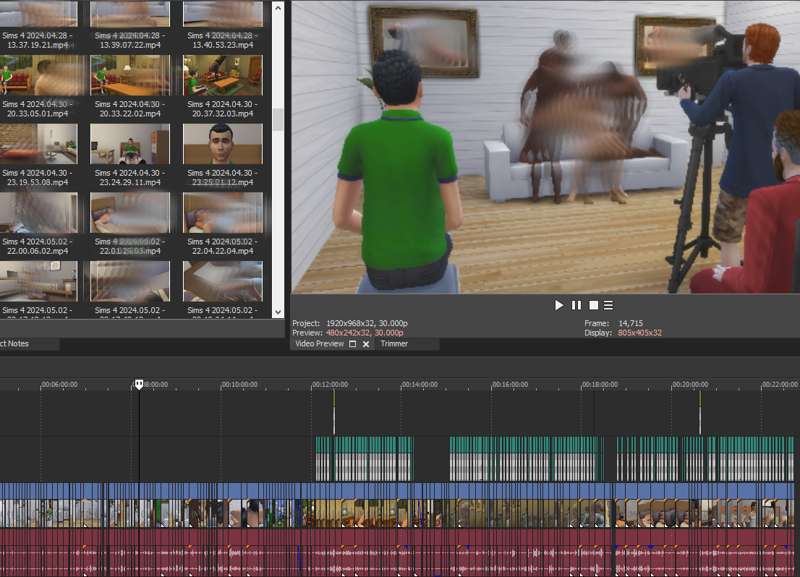Pause the video preview playback
The height and width of the screenshot is (577, 800).
(577, 305)
